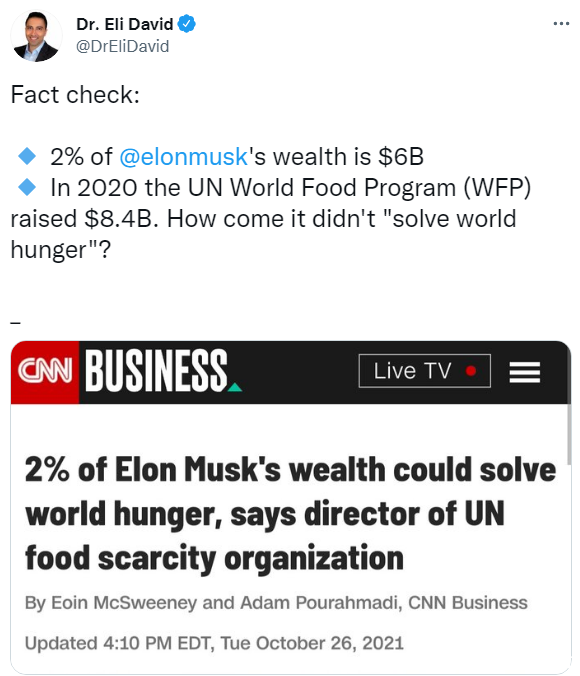Open the CNN hamburger menu icon
The height and width of the screenshot is (676, 580).
pyautogui.click(x=524, y=372)
